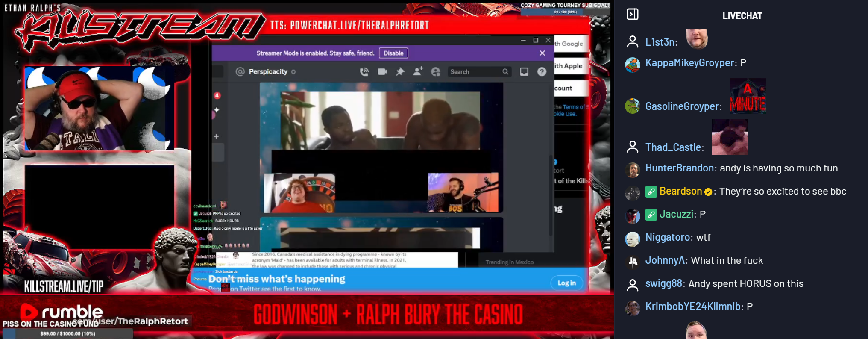This screenshot has width=868, height=339.
Task: Click the green badge beside Jacuzzi
Action: [651, 215]
